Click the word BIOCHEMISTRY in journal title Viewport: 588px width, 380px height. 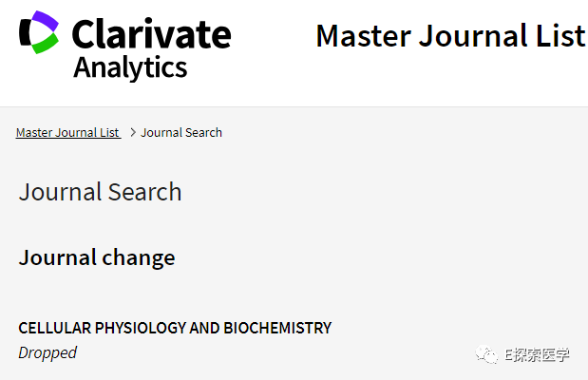point(277,329)
